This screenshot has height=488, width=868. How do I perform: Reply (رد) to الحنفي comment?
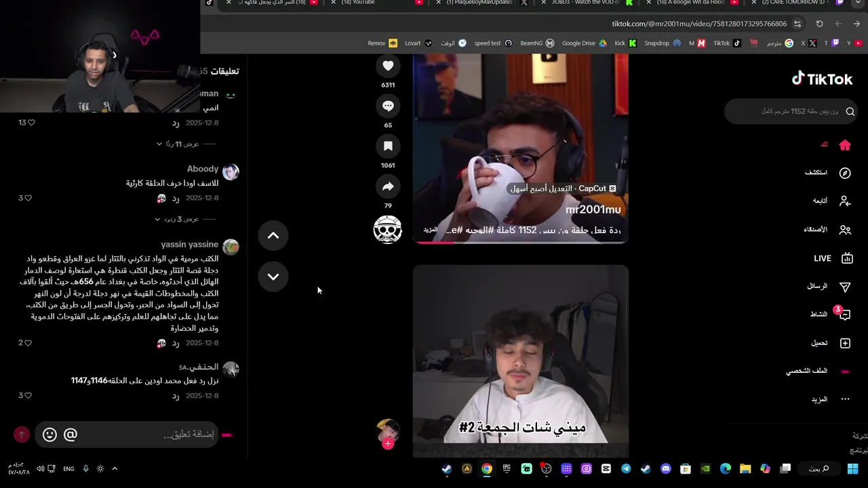click(x=175, y=396)
